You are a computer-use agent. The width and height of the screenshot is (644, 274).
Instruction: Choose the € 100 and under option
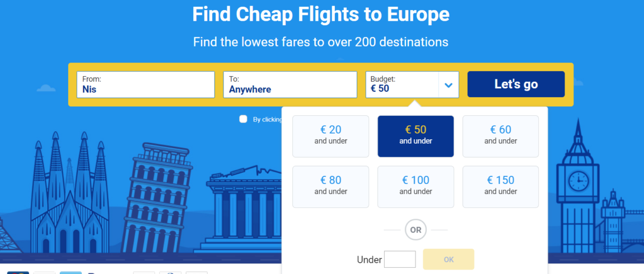coord(416,187)
